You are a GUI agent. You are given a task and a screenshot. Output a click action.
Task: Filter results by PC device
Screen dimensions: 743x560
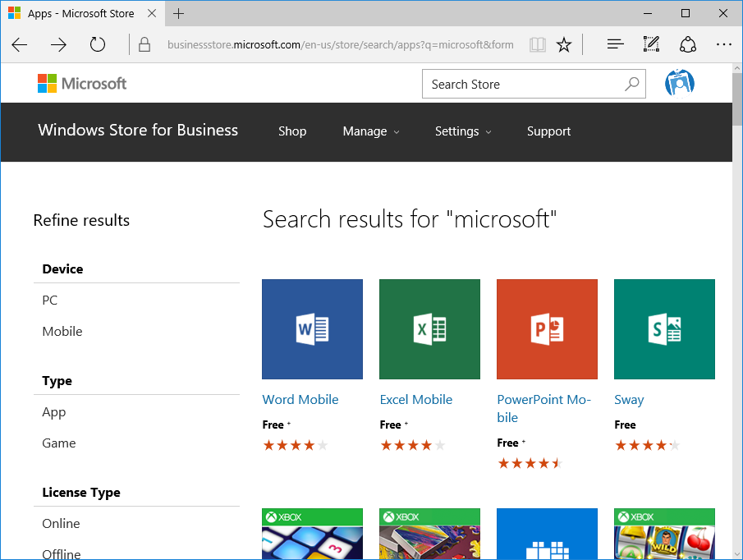click(x=50, y=301)
